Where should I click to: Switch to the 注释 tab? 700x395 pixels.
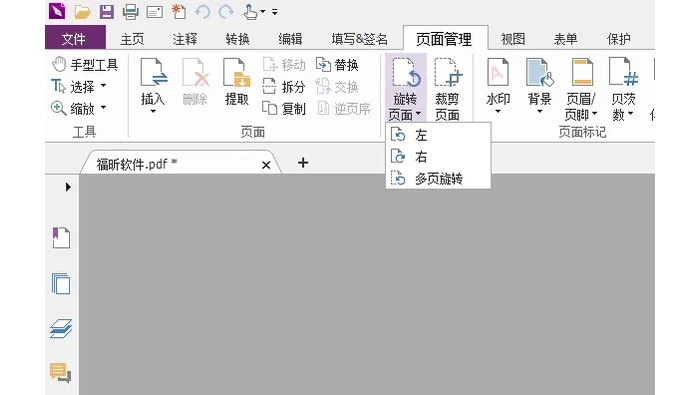click(x=185, y=39)
